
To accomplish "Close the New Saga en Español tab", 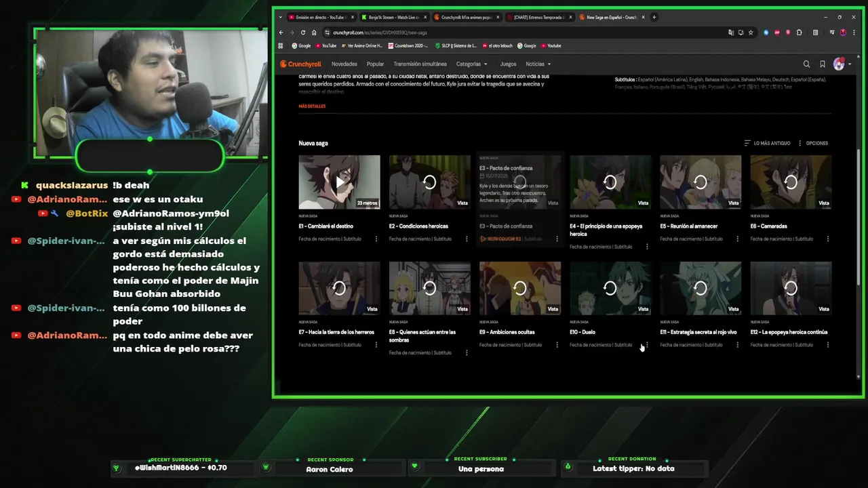I will pos(645,17).
